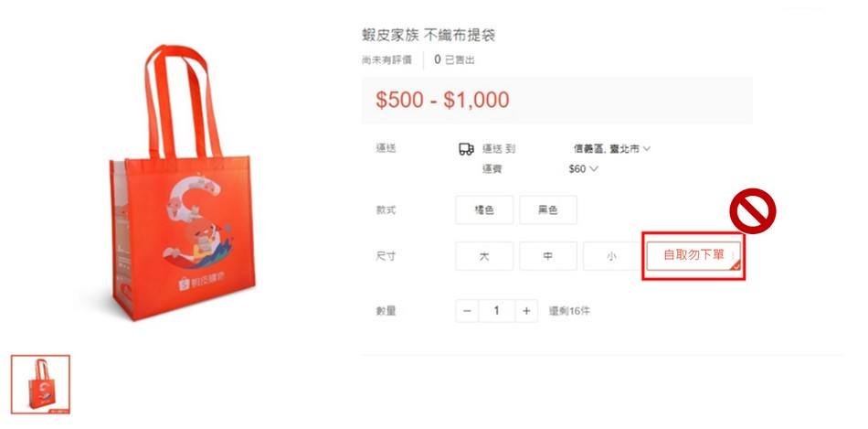Click the large orange tote bag image

coord(182,183)
